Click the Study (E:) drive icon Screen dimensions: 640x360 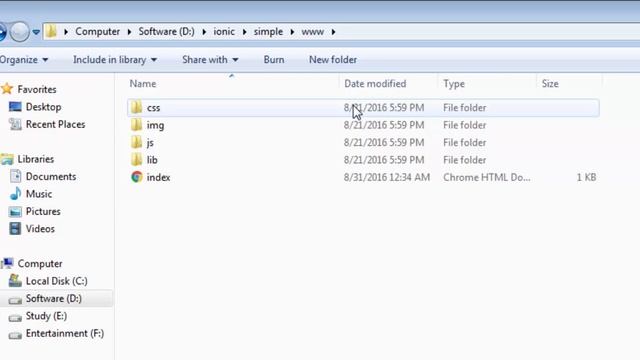pyautogui.click(x=15, y=317)
